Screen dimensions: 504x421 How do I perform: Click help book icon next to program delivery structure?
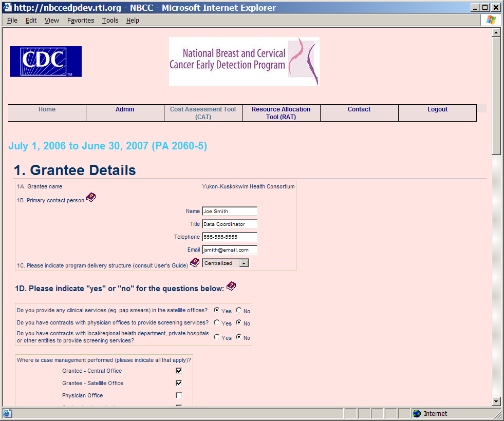coord(195,262)
